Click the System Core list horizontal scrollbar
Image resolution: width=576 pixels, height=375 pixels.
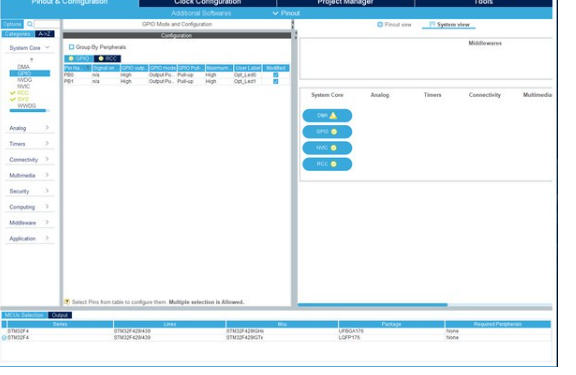click(28, 110)
